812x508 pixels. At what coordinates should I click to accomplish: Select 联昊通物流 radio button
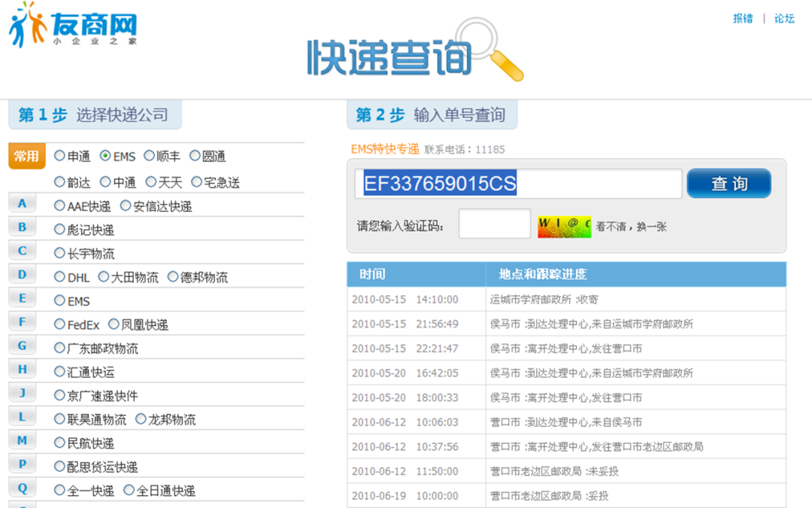tap(59, 419)
